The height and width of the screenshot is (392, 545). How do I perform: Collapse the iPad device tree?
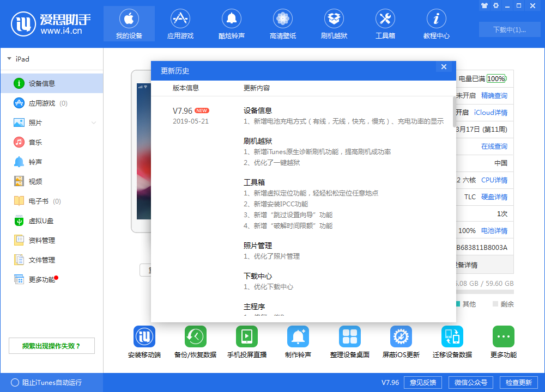(9, 59)
